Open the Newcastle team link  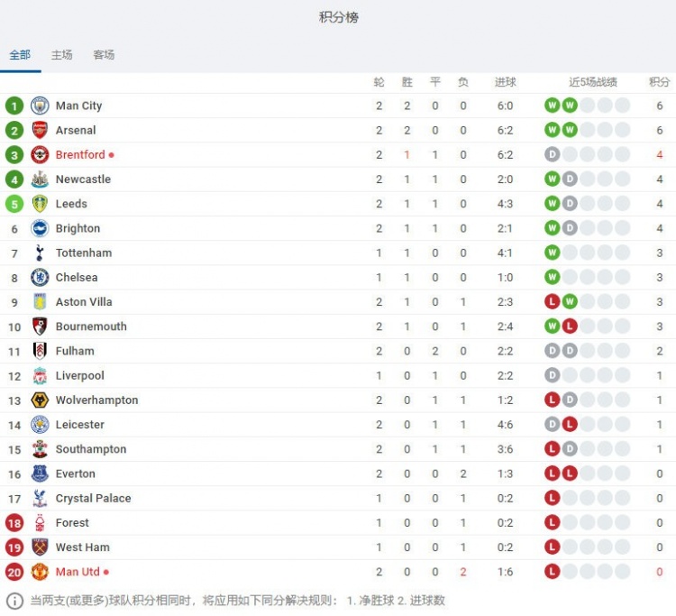83,179
